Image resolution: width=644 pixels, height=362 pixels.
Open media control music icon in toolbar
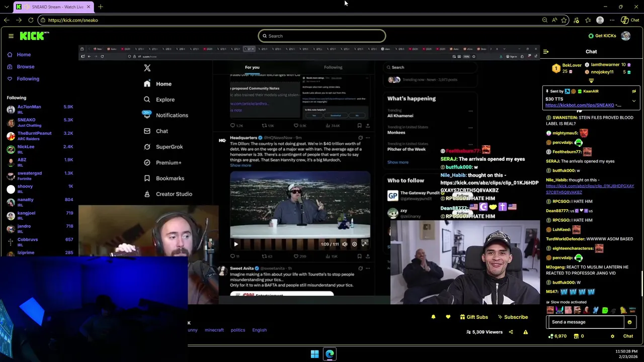point(576,20)
